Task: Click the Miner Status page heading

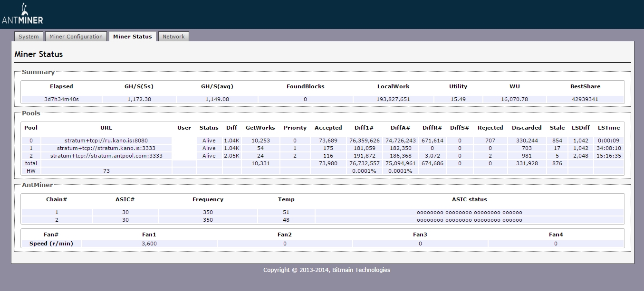Action: point(38,54)
